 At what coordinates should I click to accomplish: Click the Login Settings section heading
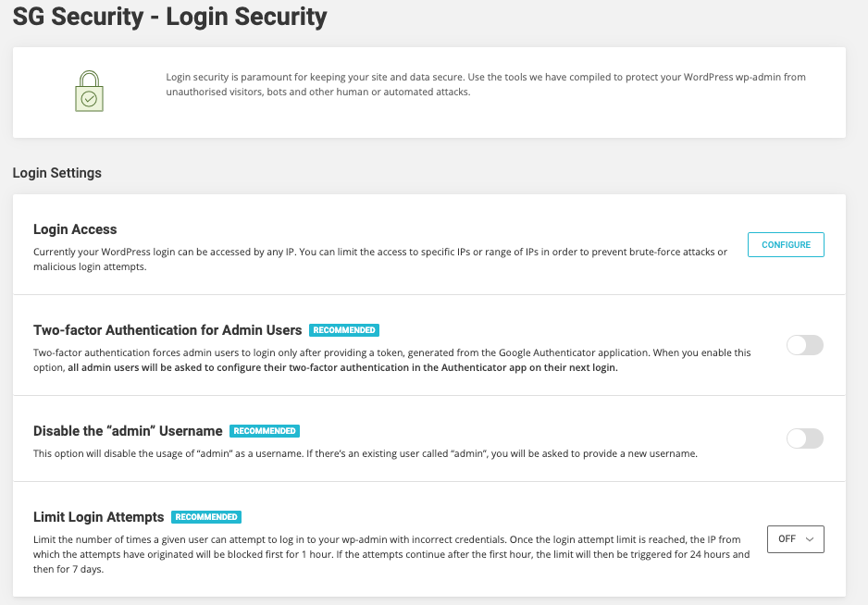(57, 173)
